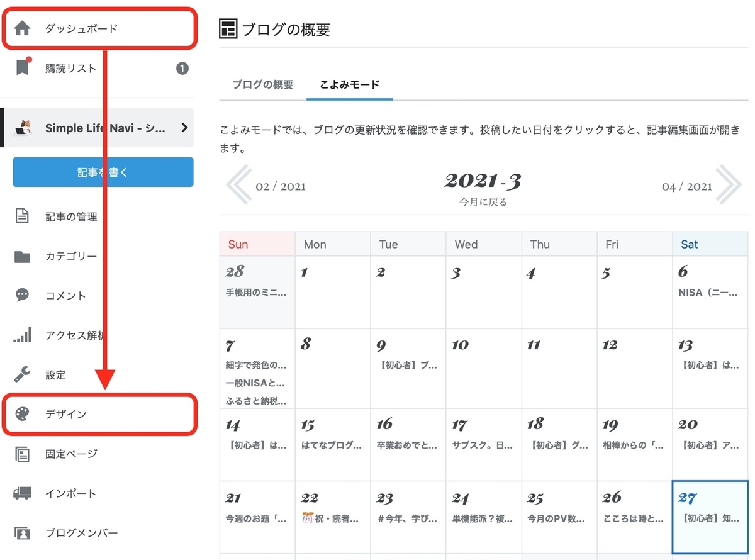
Task: Open the 細字で発色の… entry on day 7
Action: click(x=255, y=365)
